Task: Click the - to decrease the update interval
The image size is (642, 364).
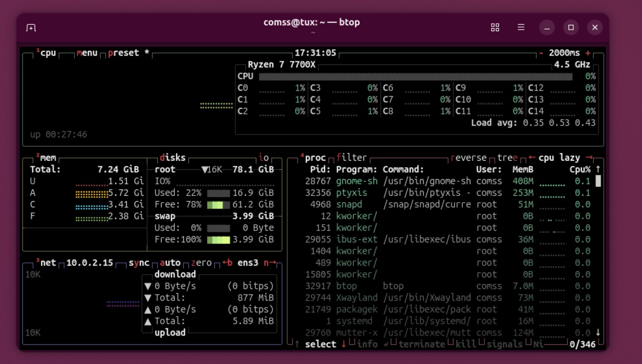Action: (x=541, y=53)
